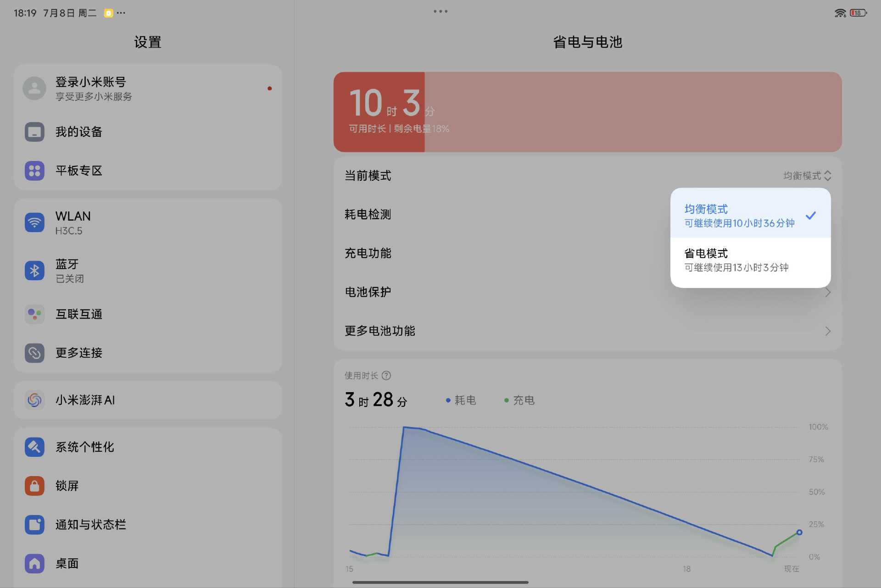Tap the status bar Wi-Fi icon

tap(840, 13)
